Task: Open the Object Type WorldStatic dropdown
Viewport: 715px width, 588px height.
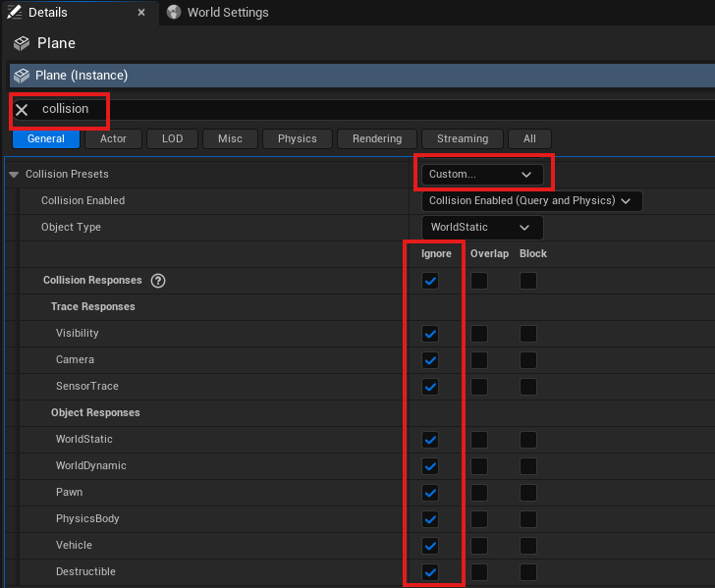Action: (x=481, y=227)
